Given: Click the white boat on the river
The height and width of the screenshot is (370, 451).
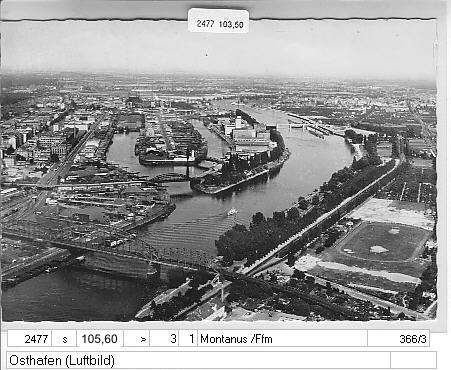Looking at the screenshot, I should (x=232, y=212).
